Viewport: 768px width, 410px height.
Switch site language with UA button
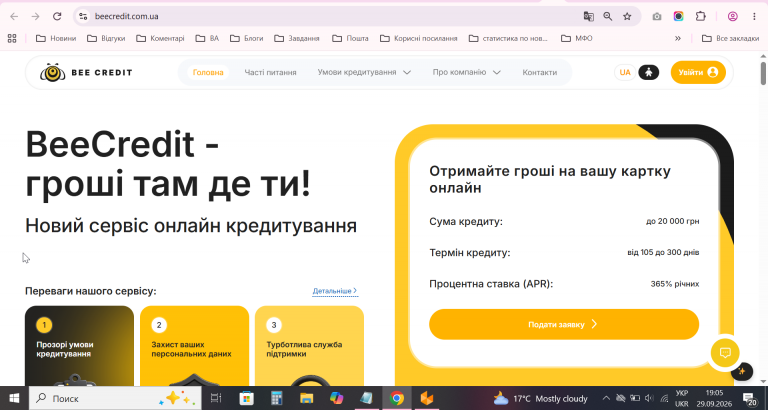coord(625,72)
